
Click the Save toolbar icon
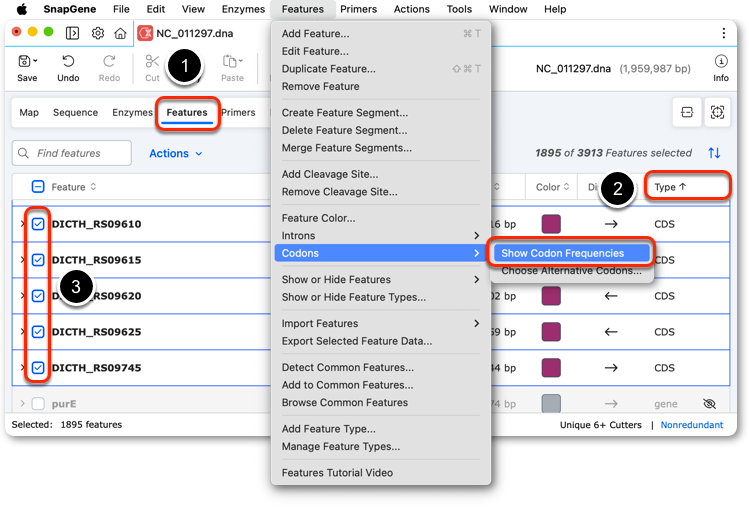click(x=23, y=61)
